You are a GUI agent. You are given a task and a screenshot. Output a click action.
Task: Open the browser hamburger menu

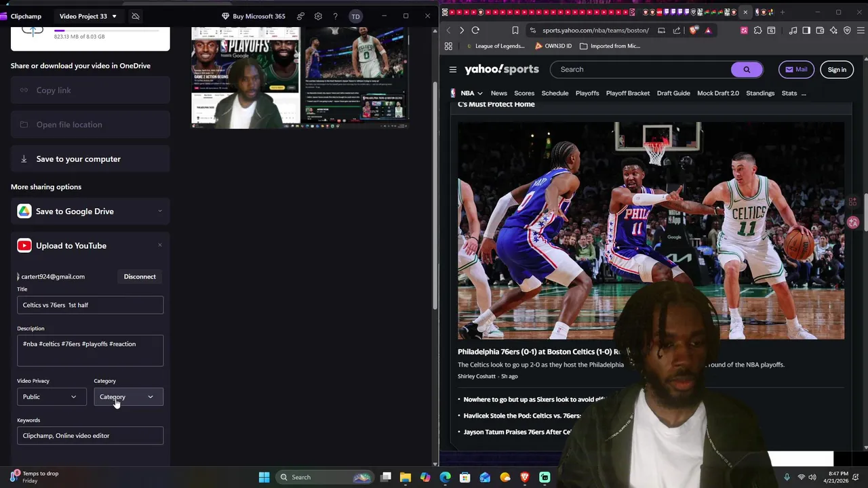point(860,30)
